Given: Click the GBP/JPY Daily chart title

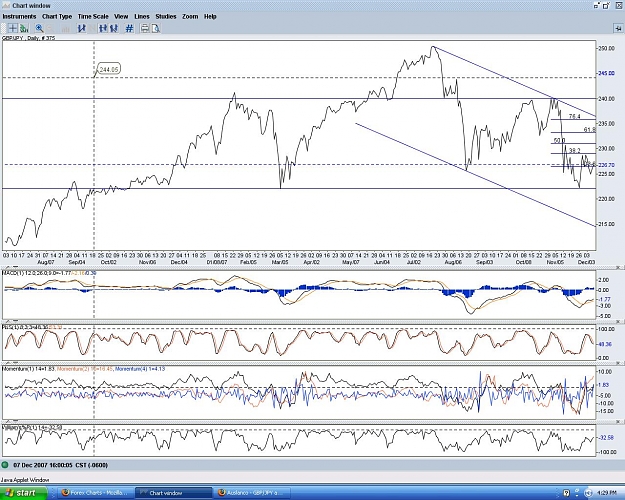Looking at the screenshot, I should click(29, 38).
